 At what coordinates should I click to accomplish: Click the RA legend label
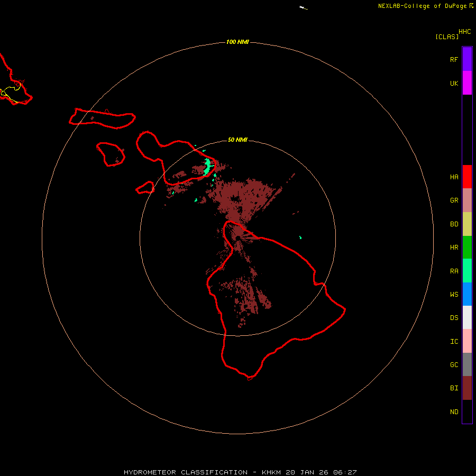point(454,271)
